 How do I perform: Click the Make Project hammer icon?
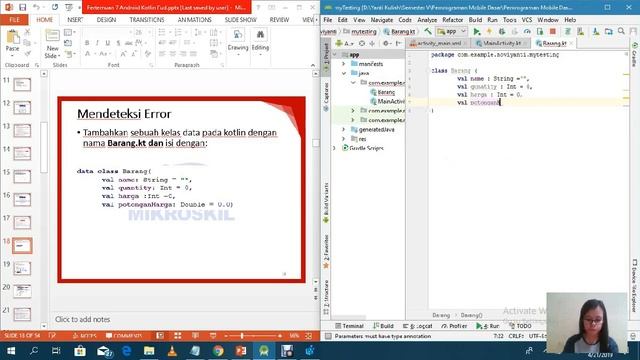pyautogui.click(x=428, y=31)
